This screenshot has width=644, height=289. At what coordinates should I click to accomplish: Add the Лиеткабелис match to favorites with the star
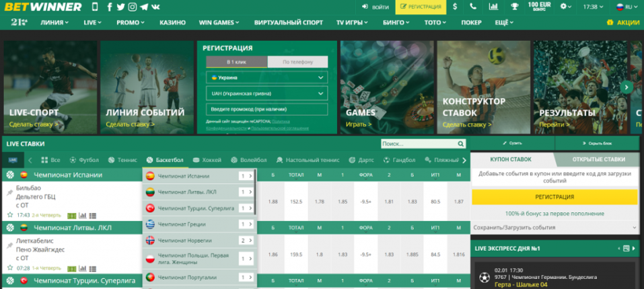[10, 267]
